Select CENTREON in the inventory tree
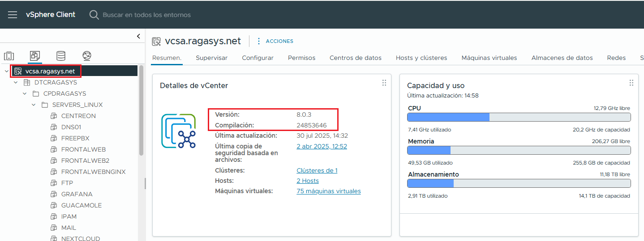 tap(78, 116)
